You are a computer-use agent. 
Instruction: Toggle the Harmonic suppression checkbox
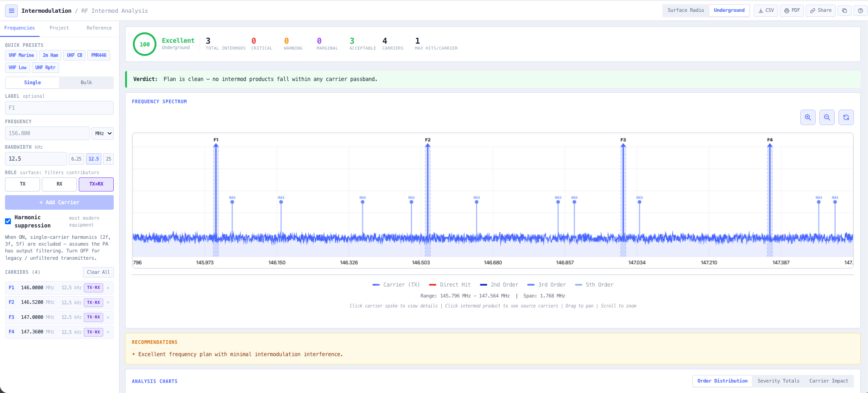click(8, 222)
